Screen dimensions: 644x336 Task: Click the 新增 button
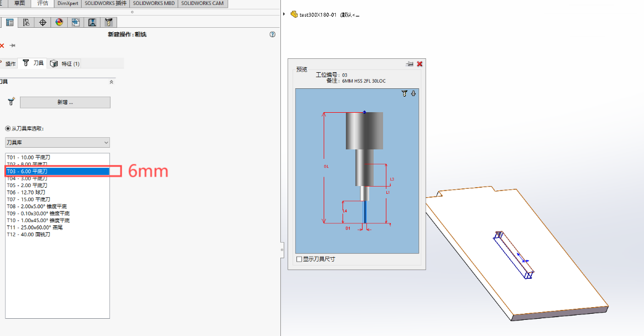pos(65,102)
